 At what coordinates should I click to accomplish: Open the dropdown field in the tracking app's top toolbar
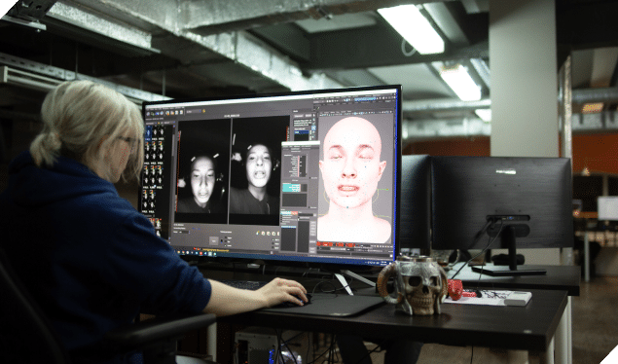pos(194,112)
